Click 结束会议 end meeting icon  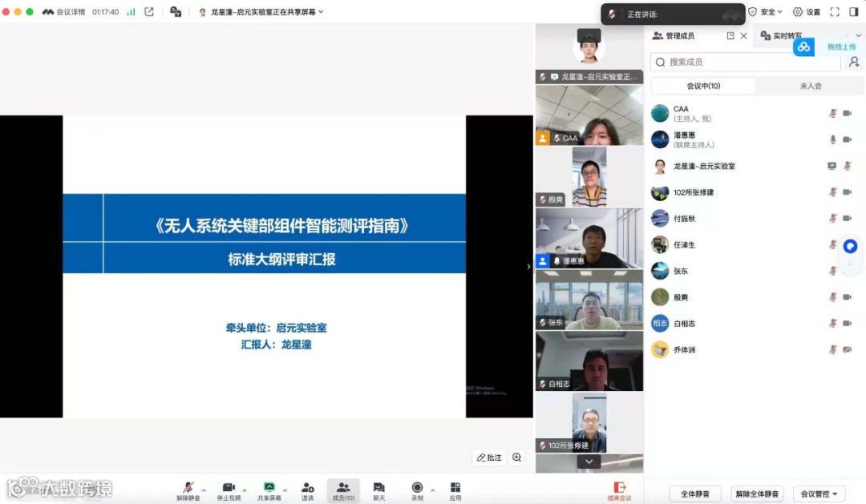click(x=619, y=487)
